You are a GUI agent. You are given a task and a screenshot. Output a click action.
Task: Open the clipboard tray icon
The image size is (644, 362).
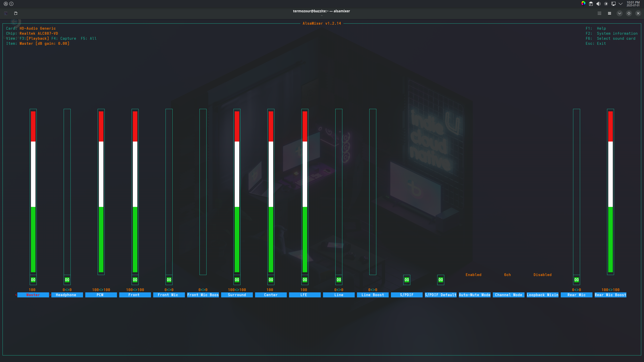click(x=591, y=4)
